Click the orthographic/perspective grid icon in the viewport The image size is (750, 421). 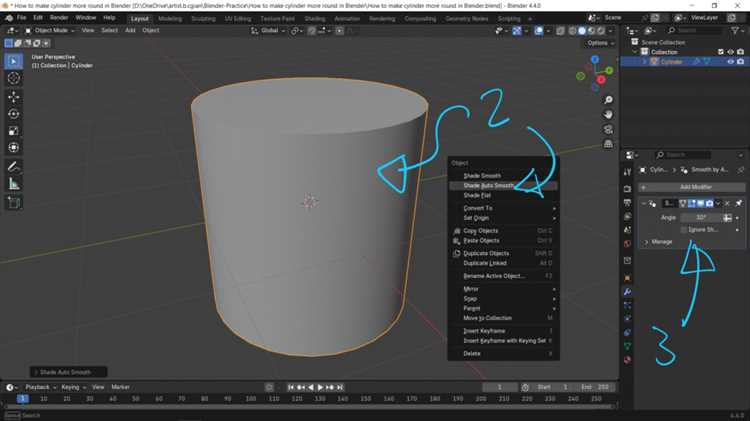[608, 144]
